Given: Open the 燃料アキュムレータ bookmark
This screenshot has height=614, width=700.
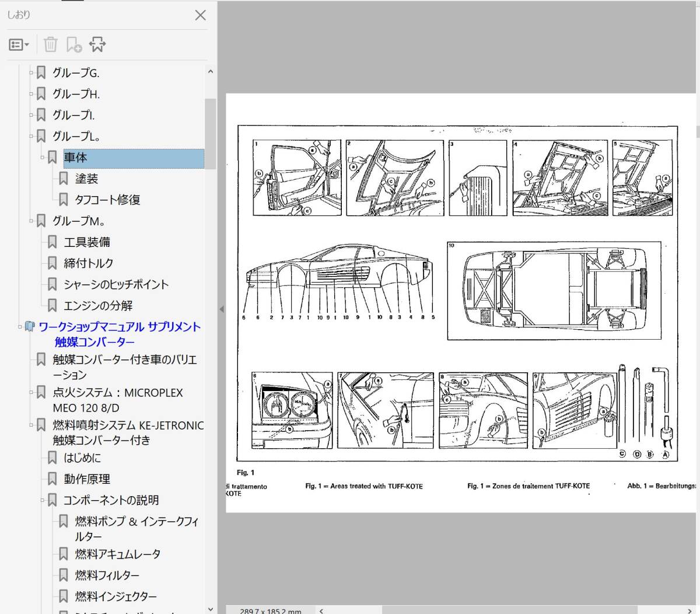Looking at the screenshot, I should coord(118,554).
